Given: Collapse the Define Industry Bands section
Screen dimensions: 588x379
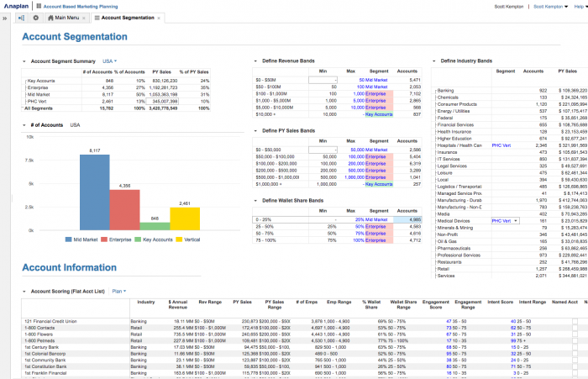Looking at the screenshot, I should point(434,61).
